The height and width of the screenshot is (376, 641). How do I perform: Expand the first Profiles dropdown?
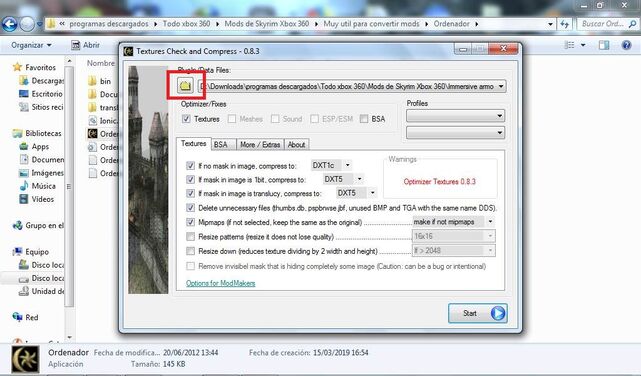[x=455, y=116]
